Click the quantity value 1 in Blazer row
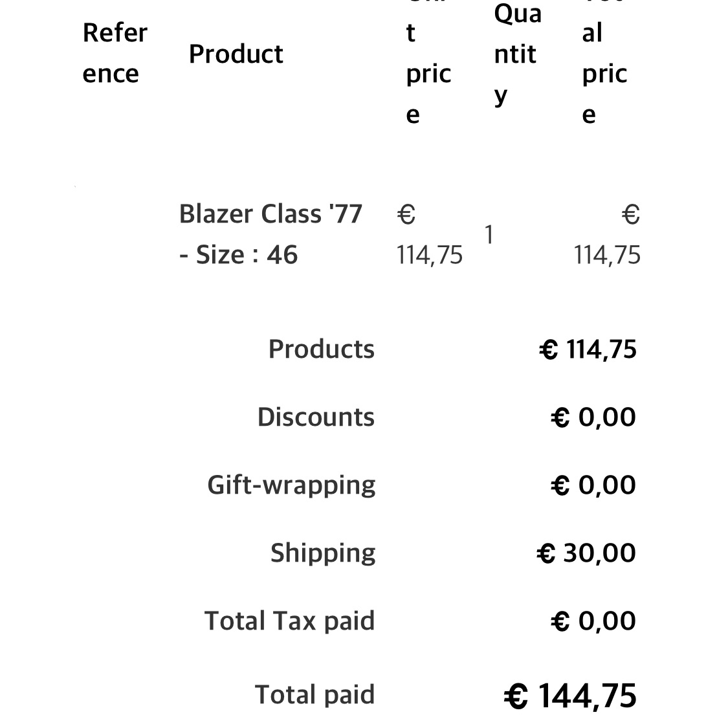Screen dimensions: 728x728 [489, 234]
